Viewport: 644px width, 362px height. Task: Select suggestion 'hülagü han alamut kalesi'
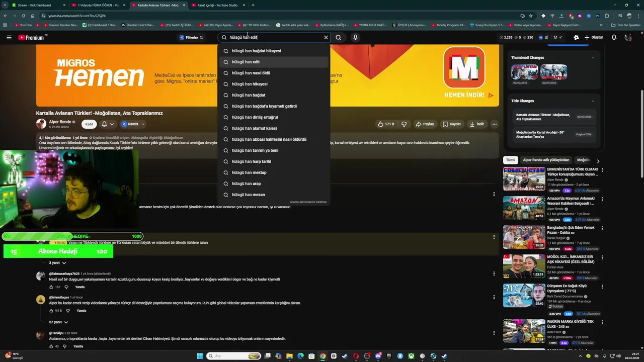coord(274,128)
